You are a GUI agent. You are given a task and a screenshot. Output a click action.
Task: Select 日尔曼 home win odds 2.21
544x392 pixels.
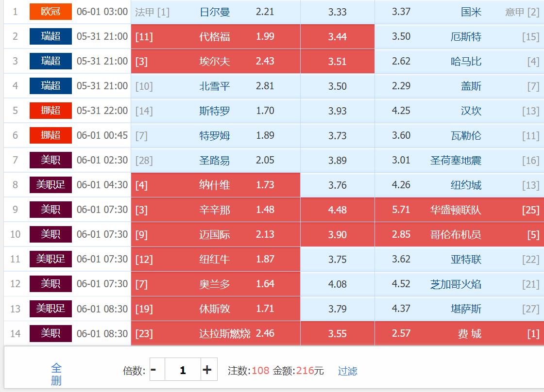(216, 12)
